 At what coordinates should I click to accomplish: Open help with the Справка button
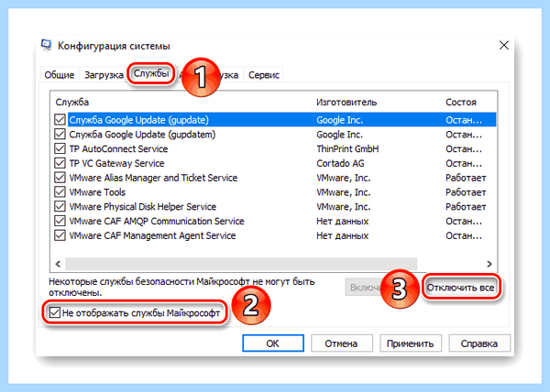(x=479, y=343)
